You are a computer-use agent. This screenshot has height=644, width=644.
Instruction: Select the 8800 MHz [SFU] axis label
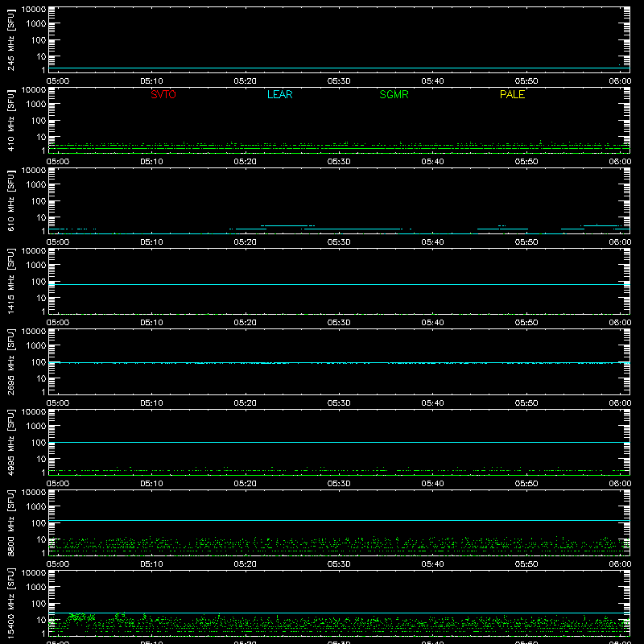10,522
